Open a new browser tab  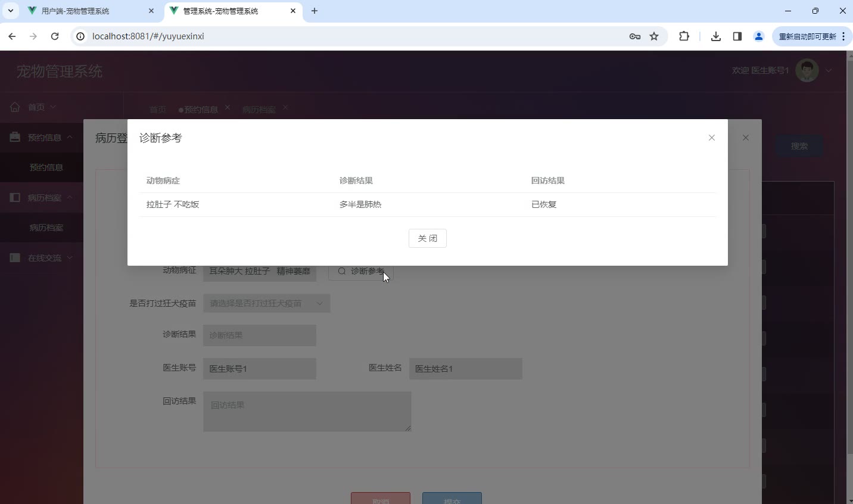[315, 11]
